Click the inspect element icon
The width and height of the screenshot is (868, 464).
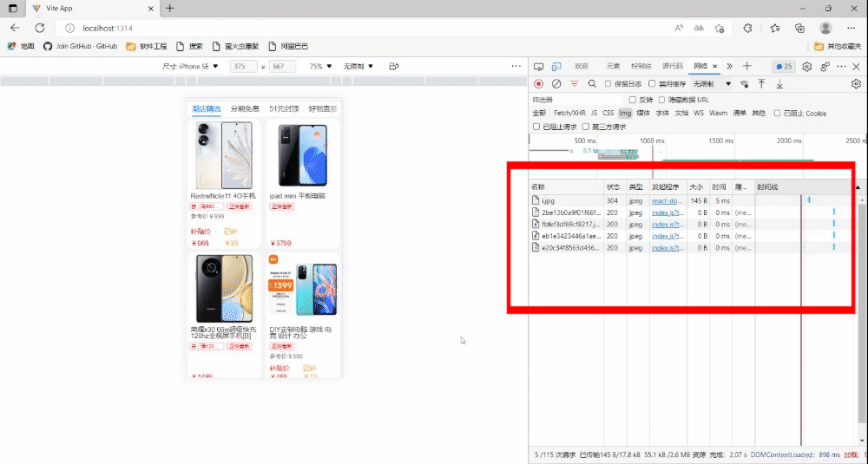click(x=538, y=67)
